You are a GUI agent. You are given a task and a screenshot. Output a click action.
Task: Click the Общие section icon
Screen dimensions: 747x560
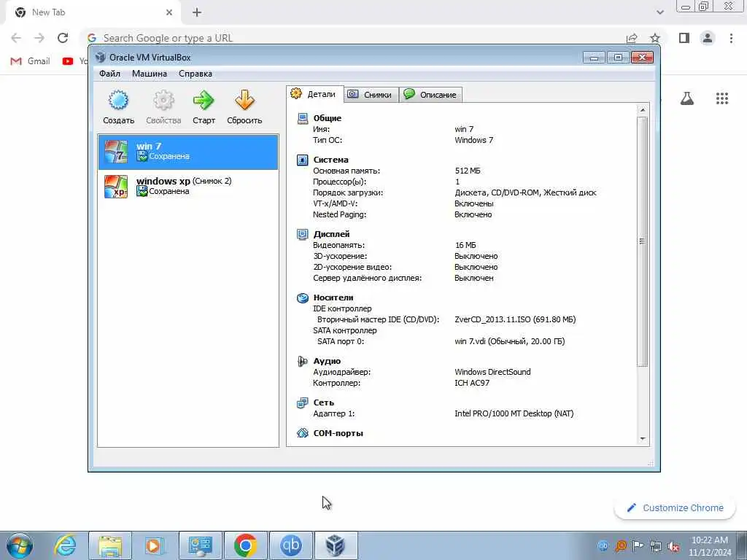tap(303, 118)
